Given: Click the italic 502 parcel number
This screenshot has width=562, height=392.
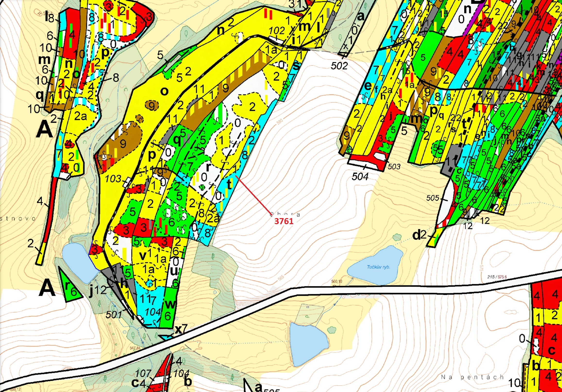Looking at the screenshot, I should click(x=339, y=66).
